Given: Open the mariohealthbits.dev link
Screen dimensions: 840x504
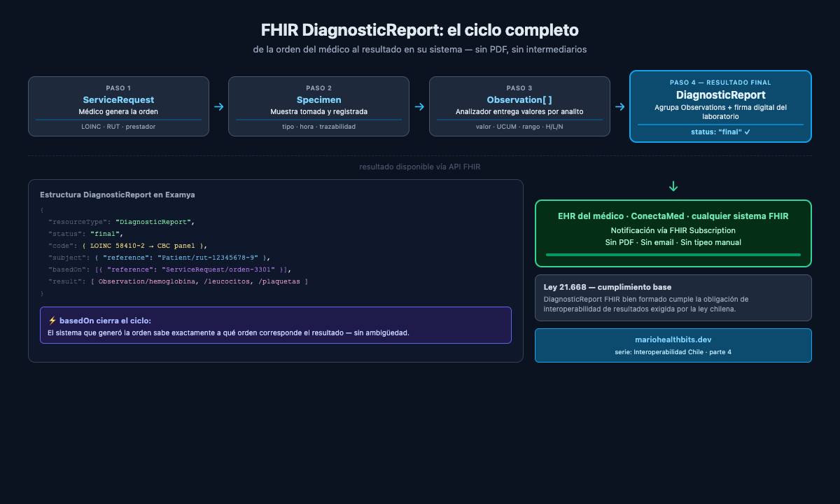Looking at the screenshot, I should [x=673, y=339].
